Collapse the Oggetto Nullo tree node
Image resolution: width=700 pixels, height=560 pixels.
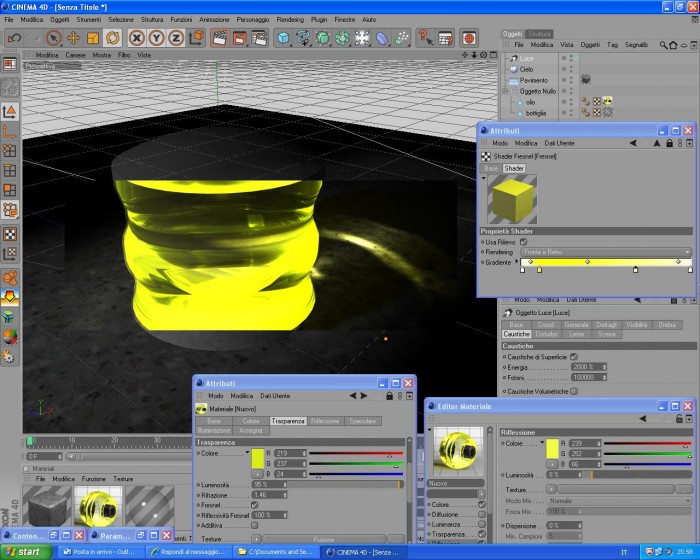click(505, 91)
